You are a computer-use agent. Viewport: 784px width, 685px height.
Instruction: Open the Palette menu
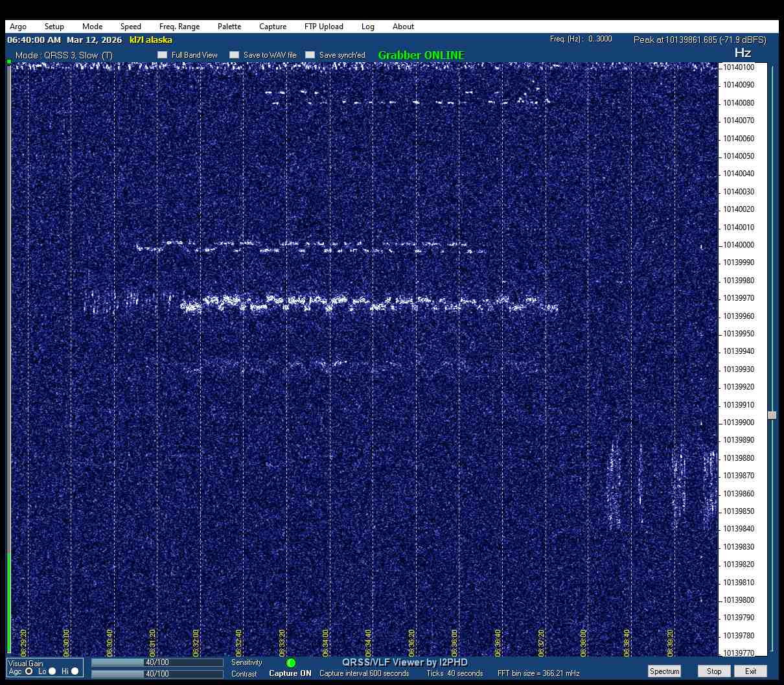229,27
